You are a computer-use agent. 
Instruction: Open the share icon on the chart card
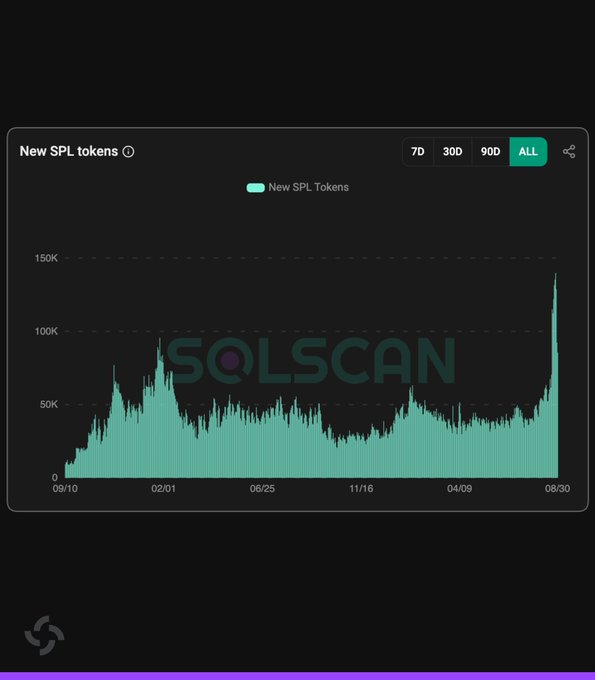tap(569, 151)
